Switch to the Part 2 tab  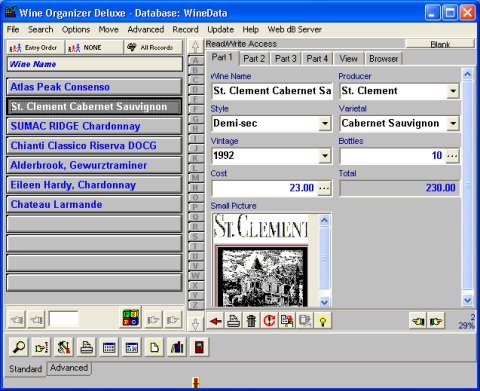point(254,59)
